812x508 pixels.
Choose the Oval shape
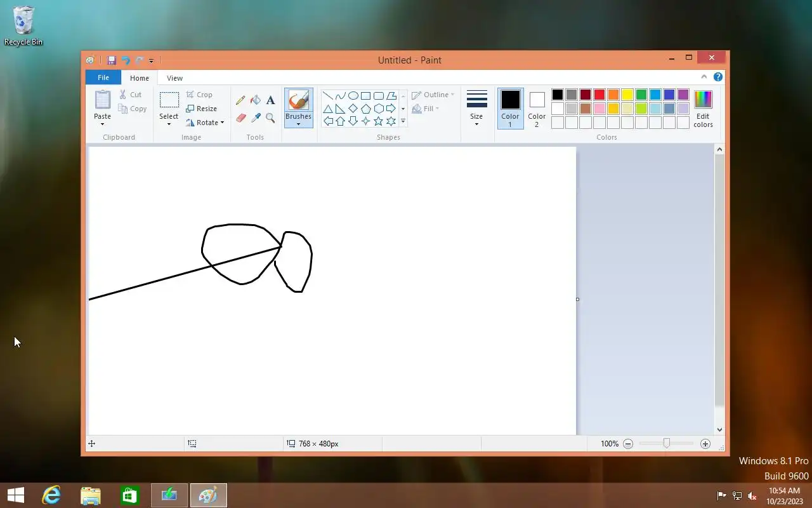(x=353, y=96)
